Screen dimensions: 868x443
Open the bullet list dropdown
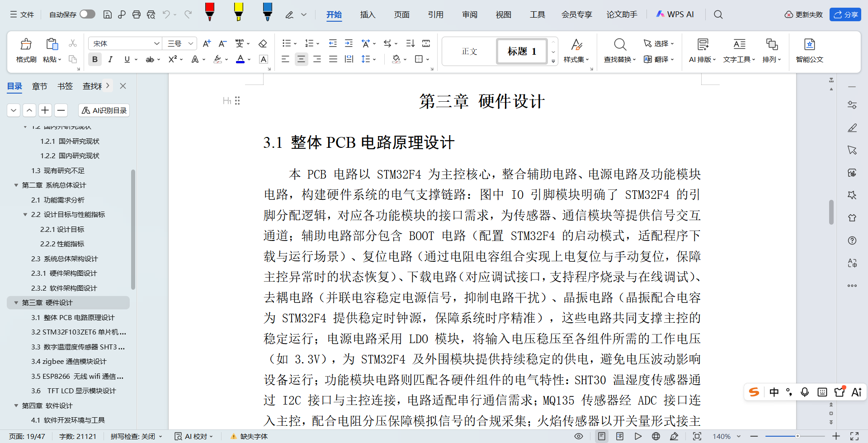pos(295,44)
